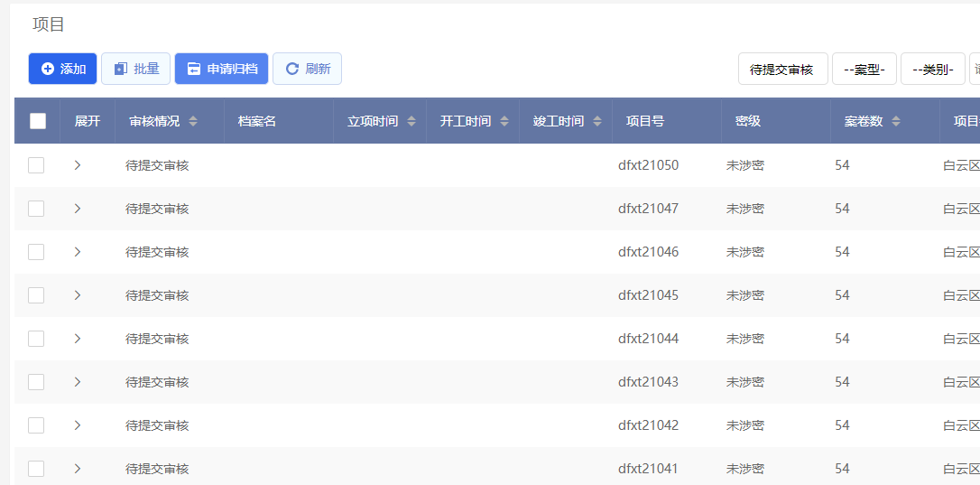Expand details of project dfxt21044
The width and height of the screenshot is (980, 485).
point(78,339)
